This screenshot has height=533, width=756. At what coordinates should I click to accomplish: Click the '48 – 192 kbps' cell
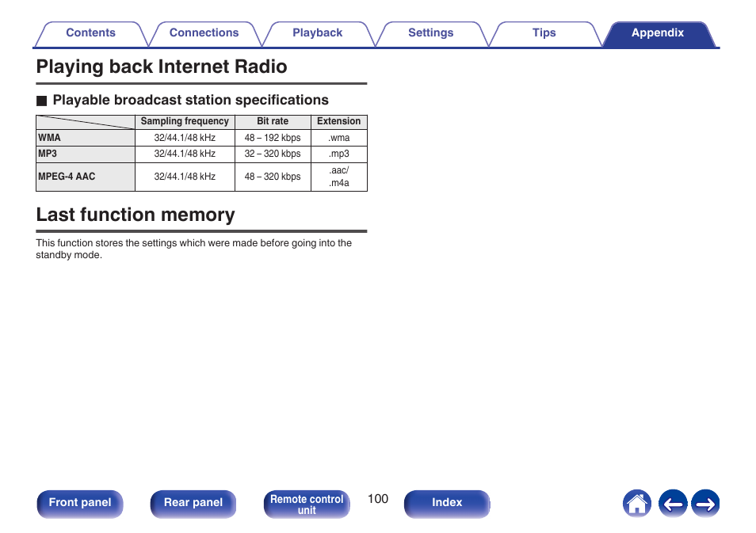(273, 138)
